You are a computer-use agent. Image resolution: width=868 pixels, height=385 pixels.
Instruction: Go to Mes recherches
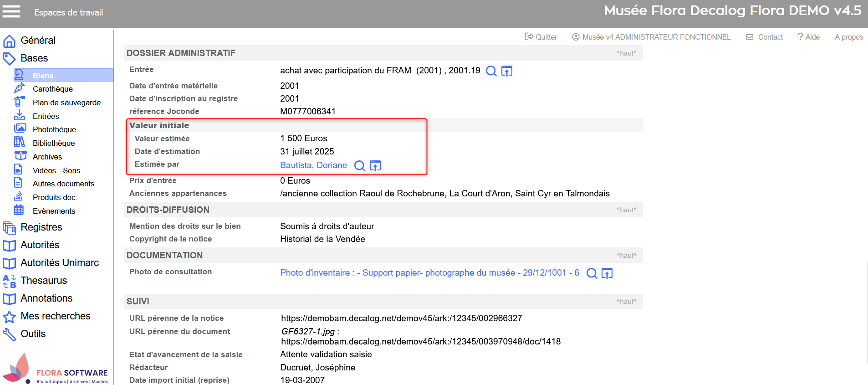point(55,316)
